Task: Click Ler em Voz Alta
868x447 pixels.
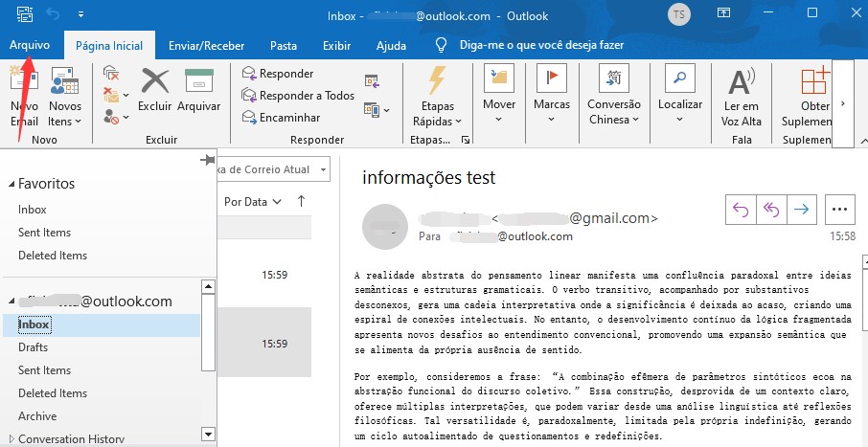Action: click(x=742, y=97)
